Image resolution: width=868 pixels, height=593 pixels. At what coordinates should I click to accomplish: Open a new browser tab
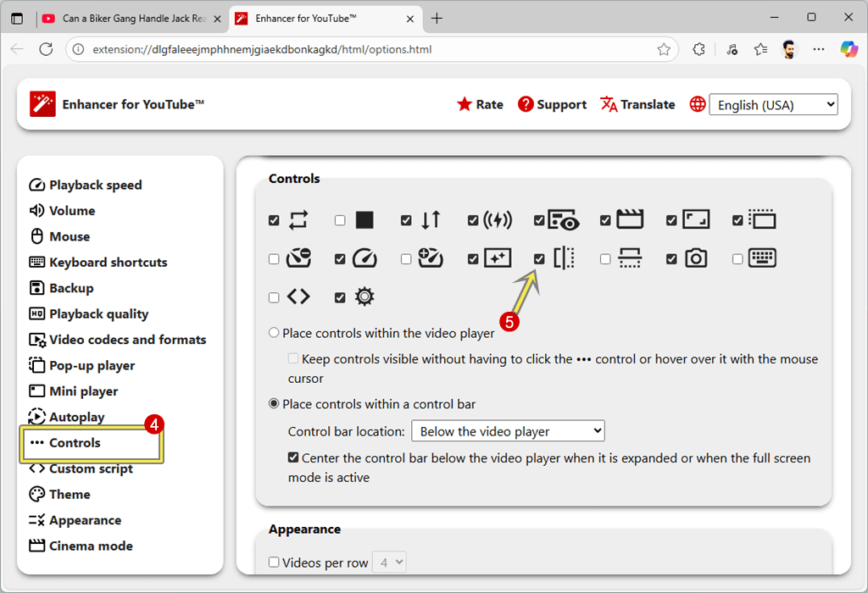coord(437,19)
